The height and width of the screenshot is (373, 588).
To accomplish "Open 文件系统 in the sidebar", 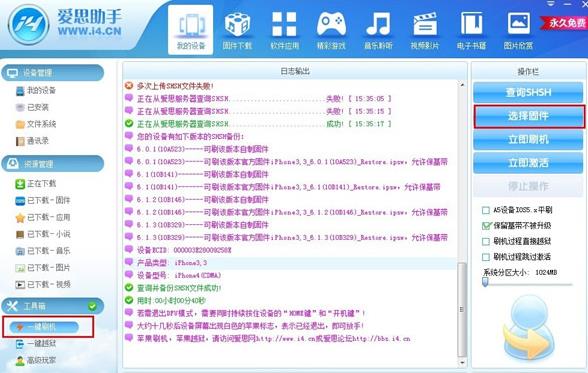I will tap(36, 124).
